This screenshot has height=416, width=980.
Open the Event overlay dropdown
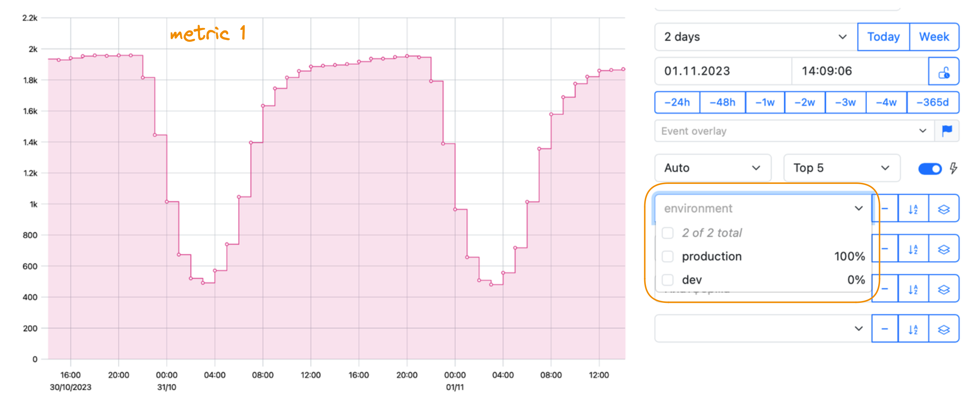(x=794, y=131)
